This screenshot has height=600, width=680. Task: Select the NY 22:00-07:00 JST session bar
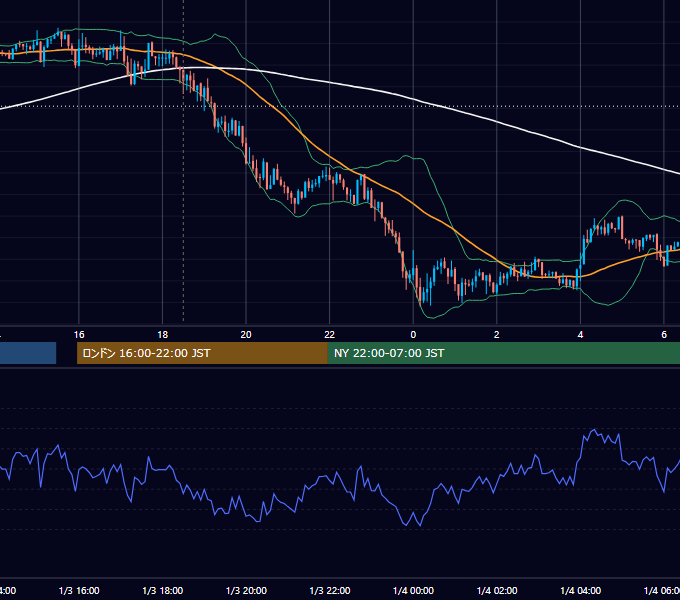pyautogui.click(x=503, y=353)
